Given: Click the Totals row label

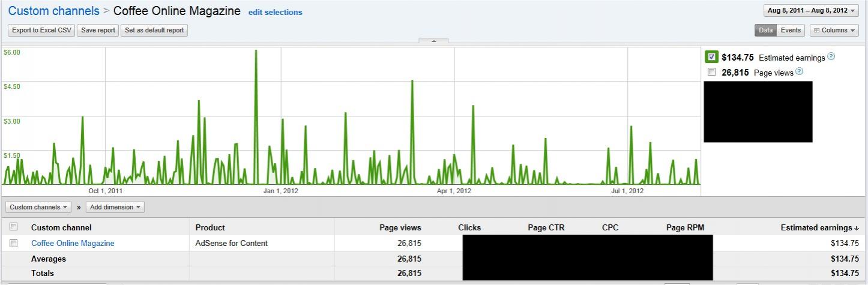Looking at the screenshot, I should click(43, 273).
